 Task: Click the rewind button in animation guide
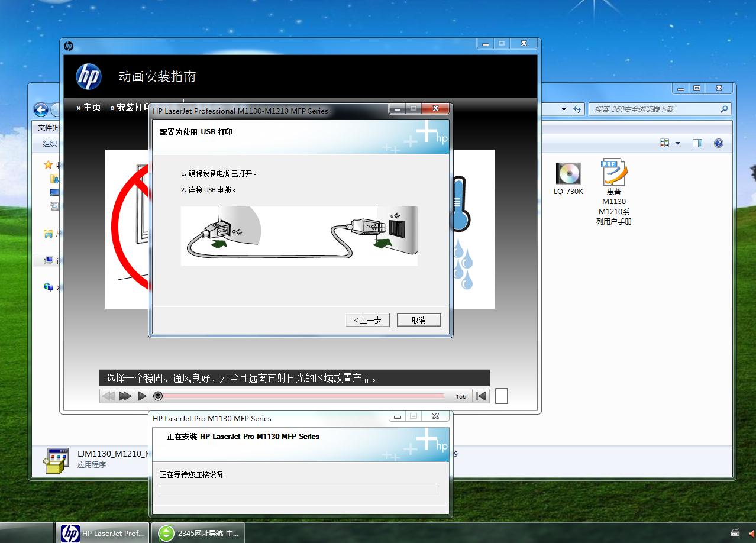(x=108, y=396)
